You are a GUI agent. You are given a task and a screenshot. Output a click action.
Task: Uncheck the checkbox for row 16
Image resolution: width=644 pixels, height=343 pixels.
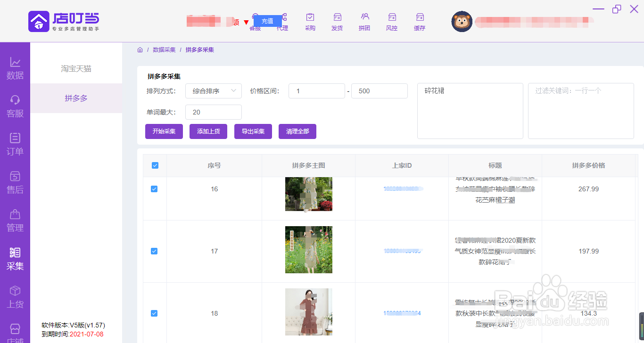tap(154, 189)
